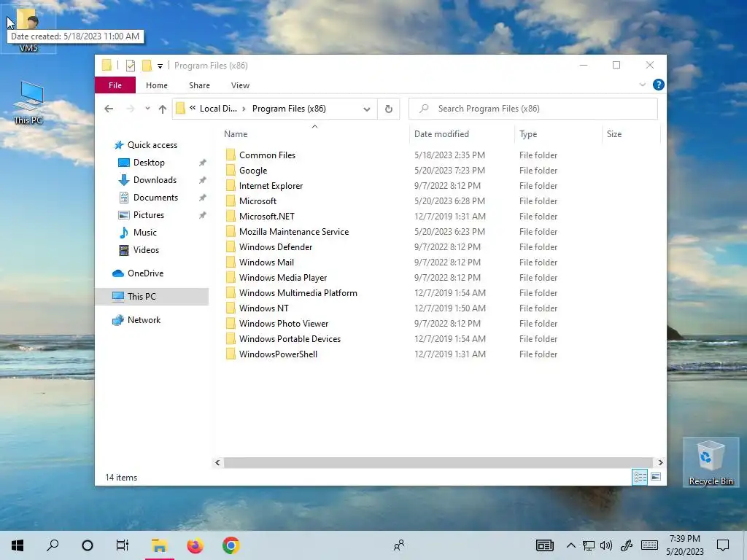Select Quick access in navigation pane
This screenshot has width=747, height=560.
[x=152, y=145]
